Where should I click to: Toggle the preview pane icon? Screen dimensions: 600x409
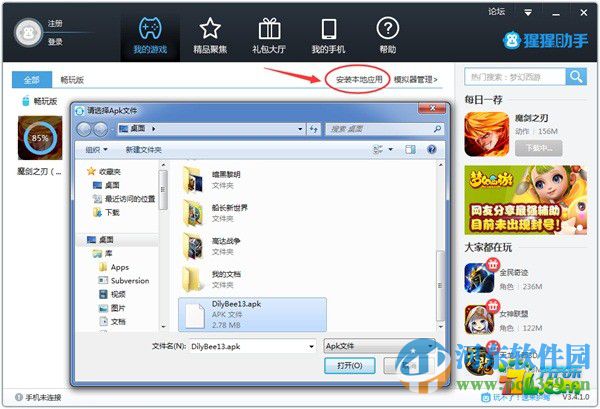410,149
